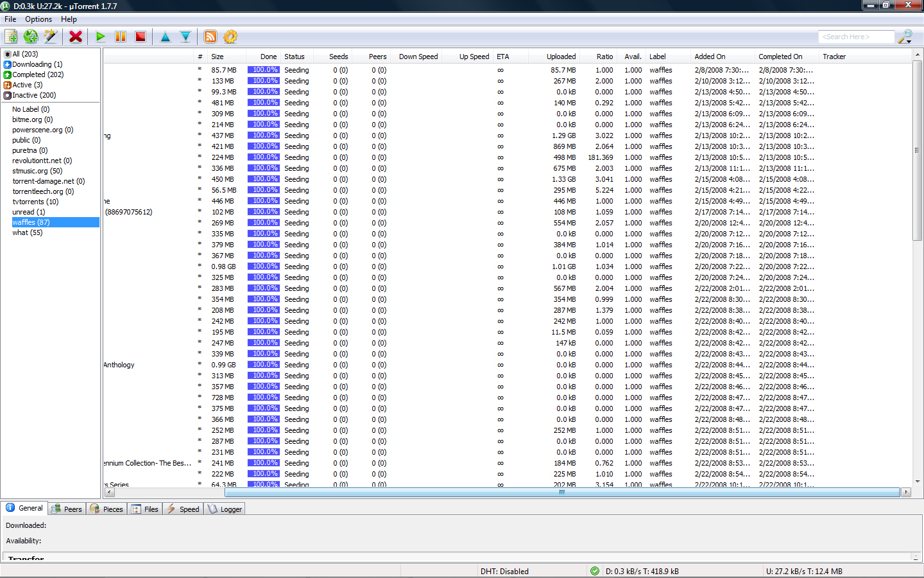Screen dimensions: 924x578
Task: Select the what (55) label
Action: (28, 232)
